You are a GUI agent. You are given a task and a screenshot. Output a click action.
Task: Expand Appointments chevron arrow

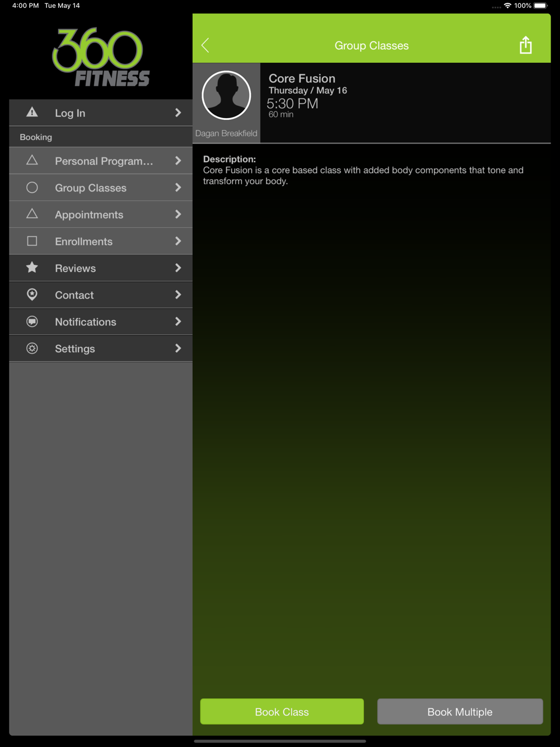tap(178, 214)
